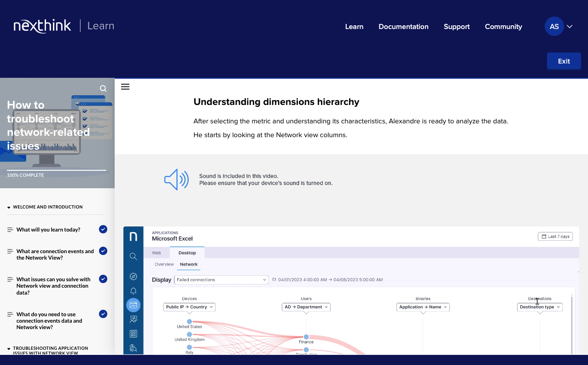The width and height of the screenshot is (588, 365).
Task: Expand the AS user profile dropdown
Action: click(559, 27)
